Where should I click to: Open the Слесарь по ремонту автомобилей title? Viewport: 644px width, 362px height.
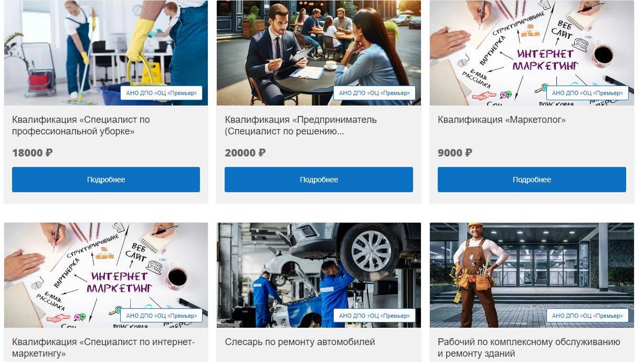pyautogui.click(x=300, y=342)
